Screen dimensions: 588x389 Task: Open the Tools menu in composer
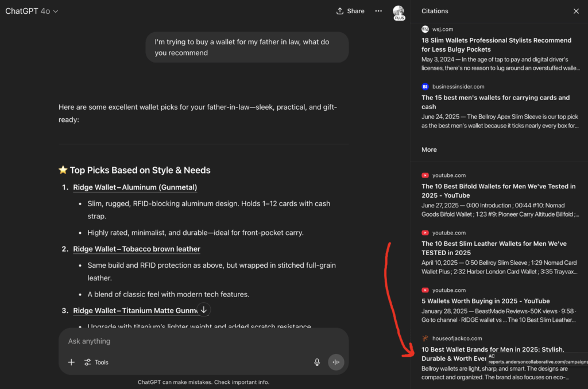[x=96, y=362]
